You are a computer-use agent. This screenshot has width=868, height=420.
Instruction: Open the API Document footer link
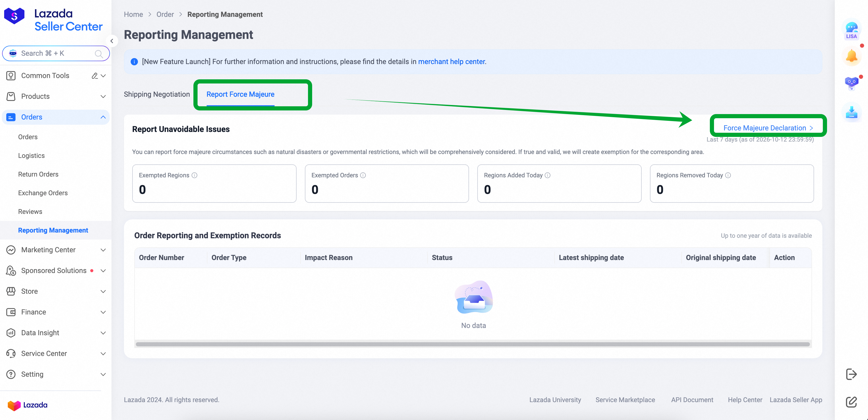(692, 400)
